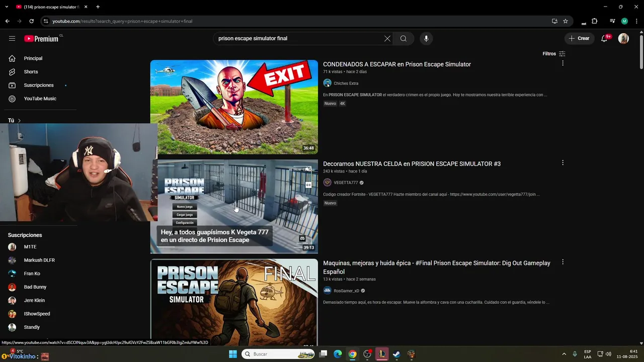Play the CONDENADOS A ESCAPAR thumbnail
The width and height of the screenshot is (644, 362).
[234, 107]
